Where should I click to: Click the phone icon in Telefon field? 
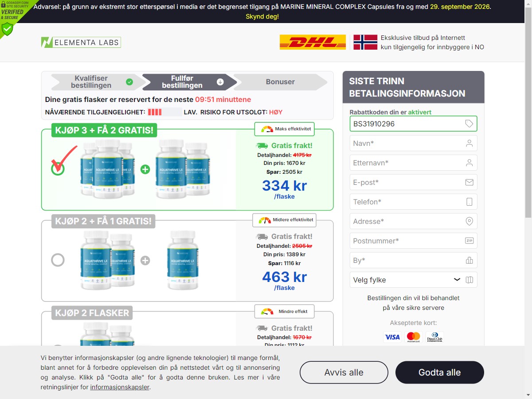pos(469,202)
